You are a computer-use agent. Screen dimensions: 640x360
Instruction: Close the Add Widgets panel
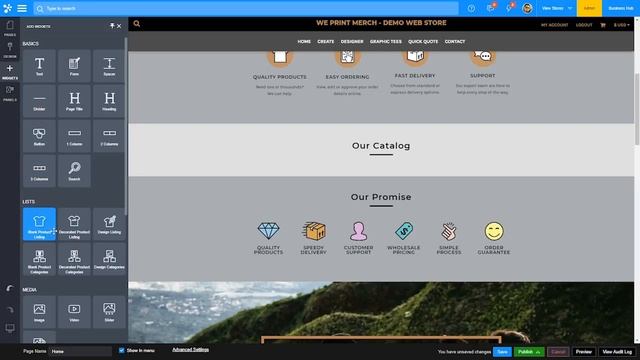(x=119, y=26)
